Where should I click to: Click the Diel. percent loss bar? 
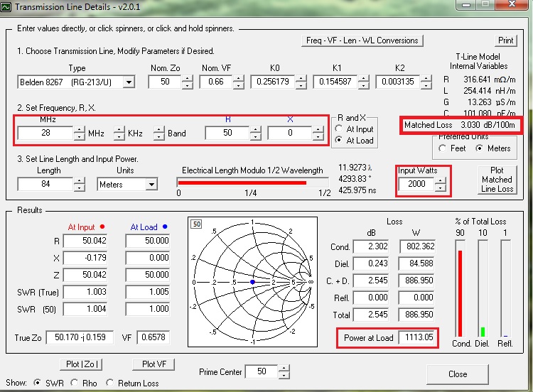(483, 332)
